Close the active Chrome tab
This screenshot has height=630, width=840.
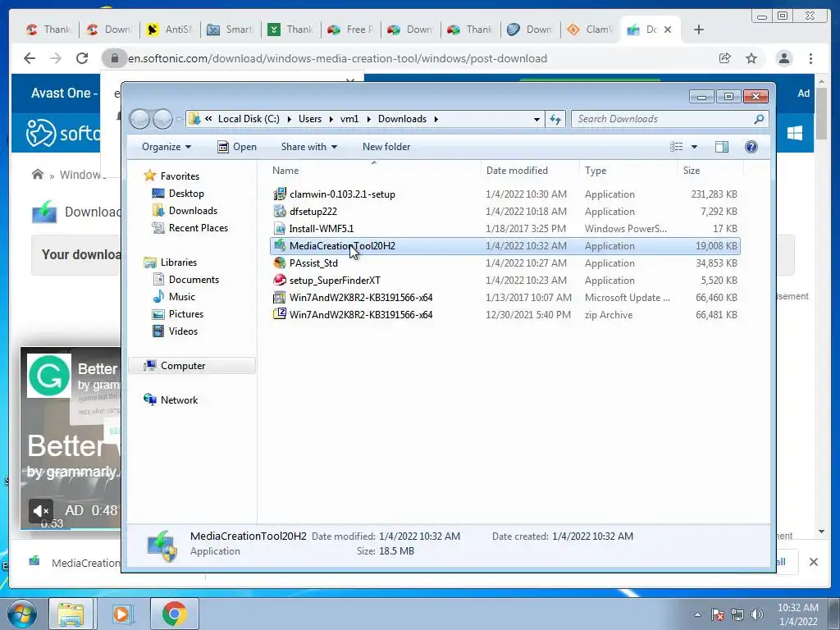click(668, 30)
